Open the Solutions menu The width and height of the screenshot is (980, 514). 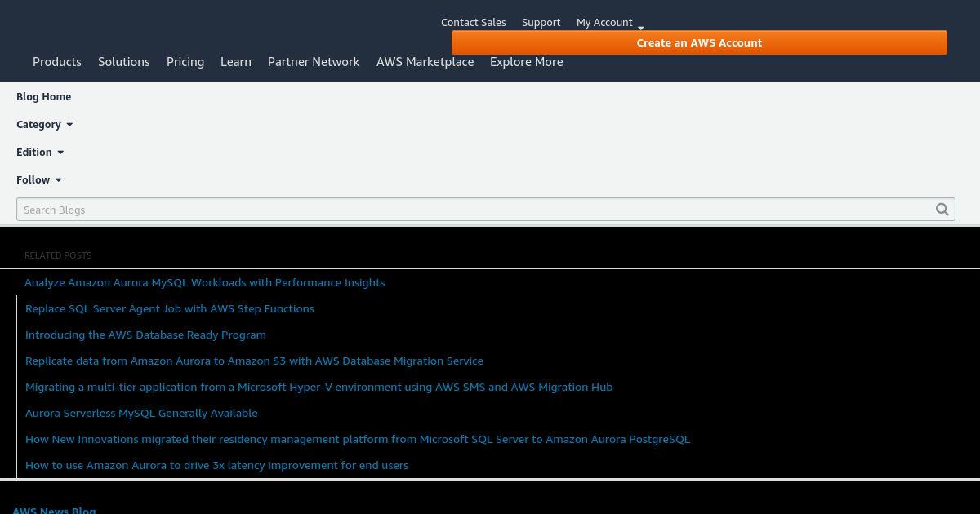[124, 62]
